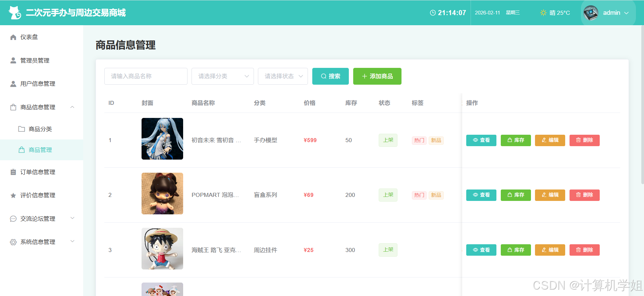Expand the 交流论坛管理 menu chevron
Screen dimensions: 644x296
click(x=72, y=218)
